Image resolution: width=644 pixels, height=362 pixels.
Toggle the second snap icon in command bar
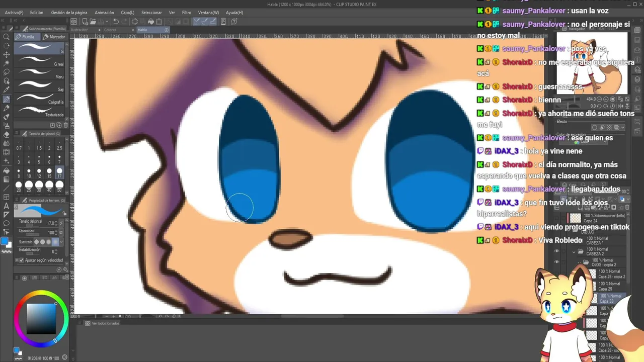pyautogui.click(x=205, y=22)
